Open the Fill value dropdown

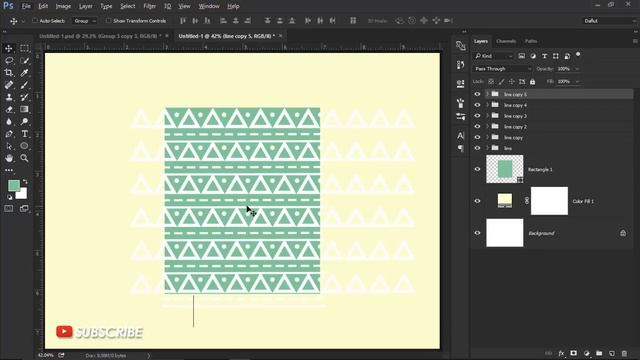click(577, 82)
